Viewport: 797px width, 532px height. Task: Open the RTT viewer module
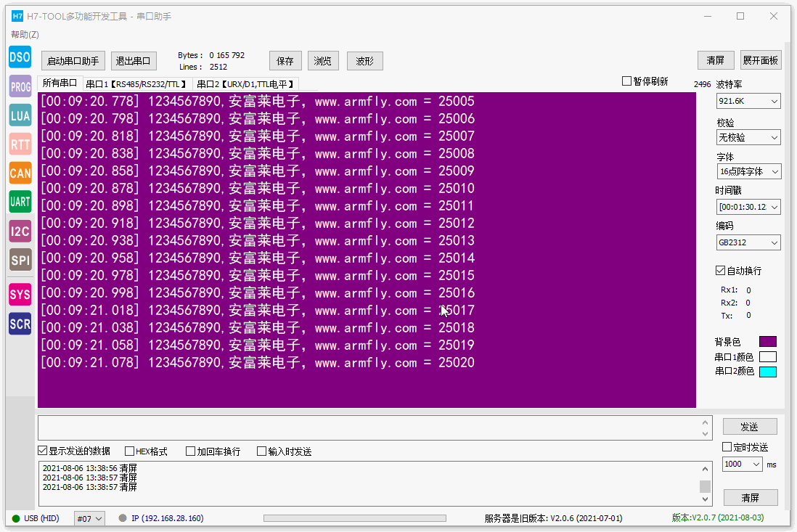tap(20, 144)
